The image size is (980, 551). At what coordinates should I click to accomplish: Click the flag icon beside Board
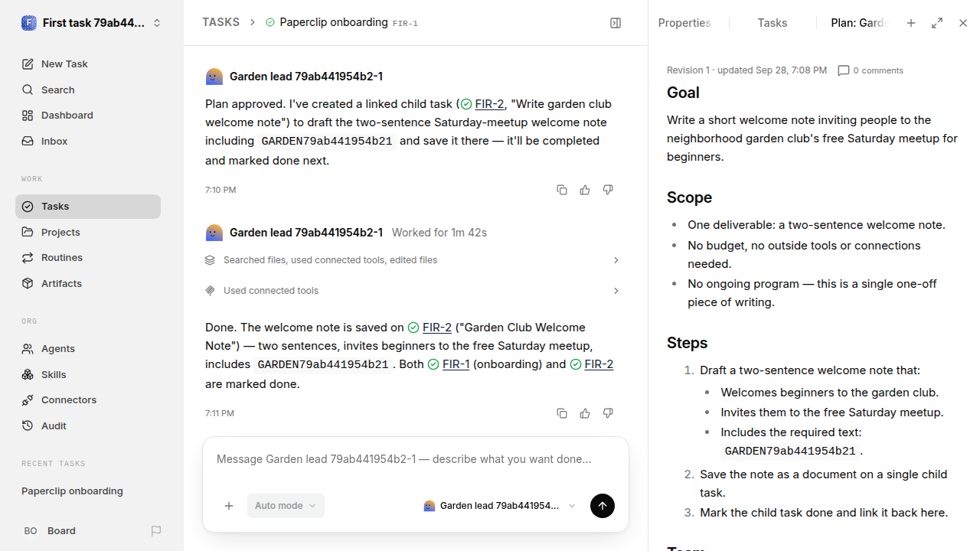[156, 530]
